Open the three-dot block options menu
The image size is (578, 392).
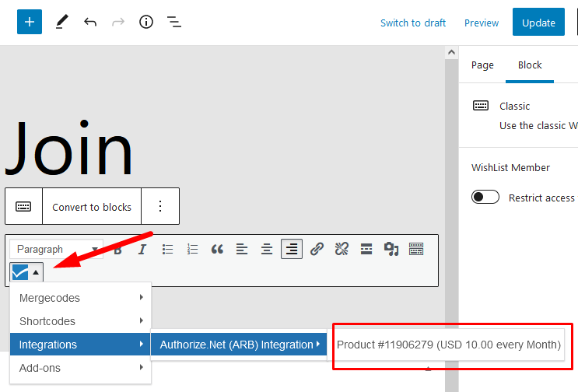pyautogui.click(x=160, y=206)
